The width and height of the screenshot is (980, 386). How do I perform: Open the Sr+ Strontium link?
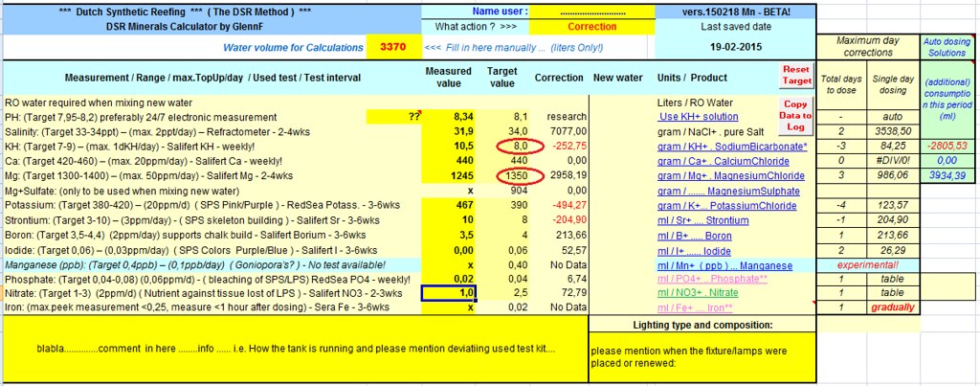(x=702, y=220)
